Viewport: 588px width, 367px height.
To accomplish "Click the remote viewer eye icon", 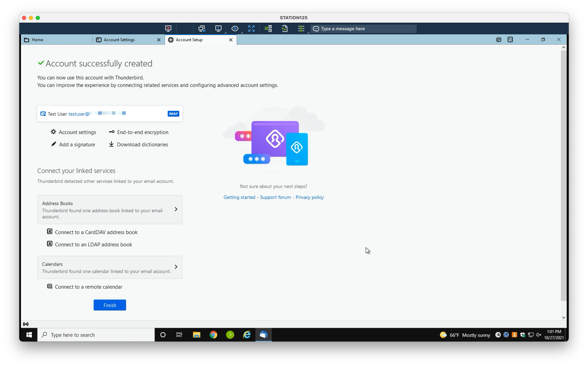I will tap(235, 29).
